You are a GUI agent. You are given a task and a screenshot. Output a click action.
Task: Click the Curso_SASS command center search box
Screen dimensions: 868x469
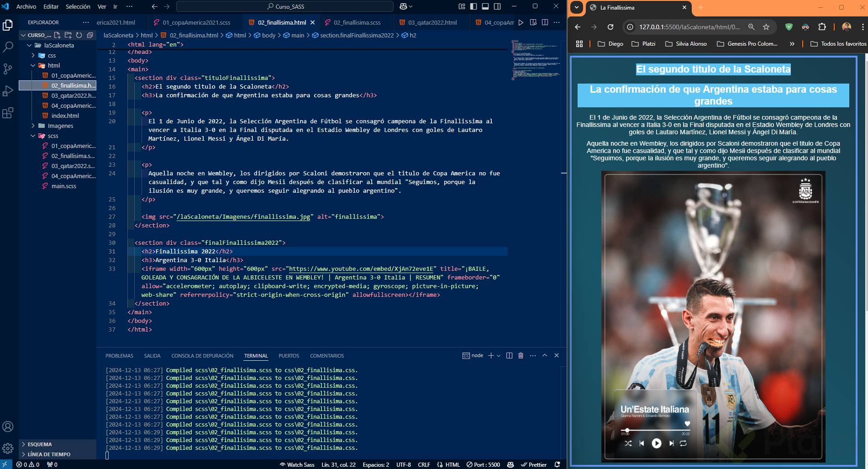coord(285,6)
